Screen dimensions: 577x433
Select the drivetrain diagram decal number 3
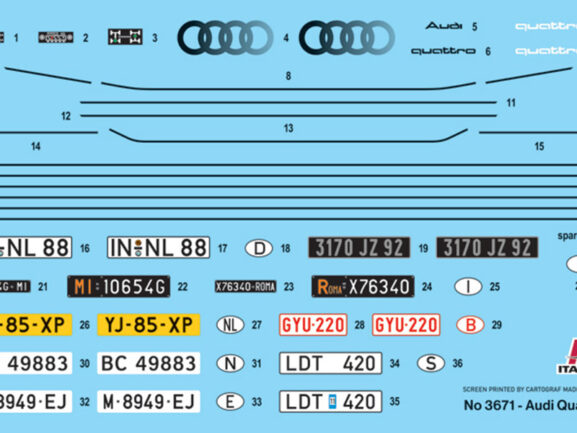[x=125, y=37]
